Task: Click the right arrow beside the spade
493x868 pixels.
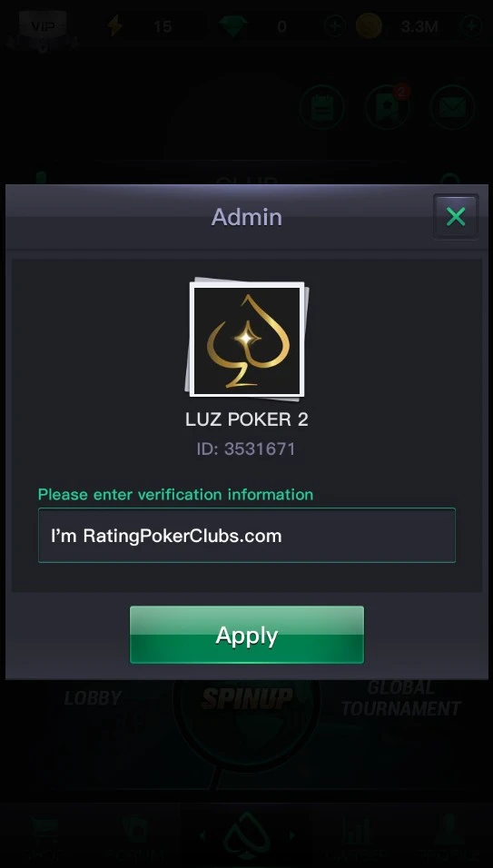Action: (x=292, y=834)
